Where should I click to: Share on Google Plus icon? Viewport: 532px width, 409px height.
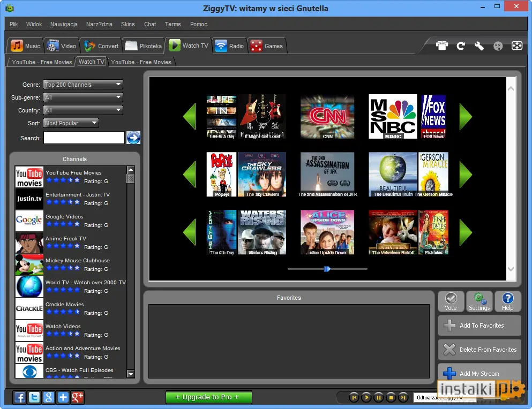77,397
